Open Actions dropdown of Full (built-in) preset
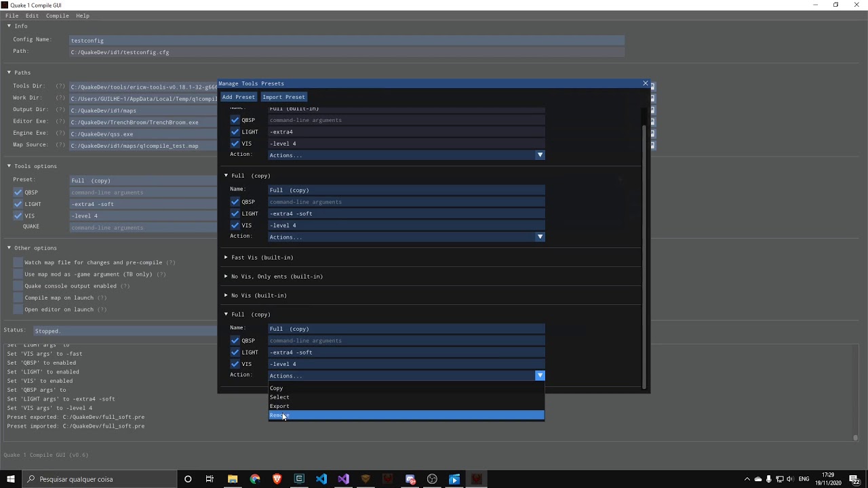 click(x=406, y=155)
